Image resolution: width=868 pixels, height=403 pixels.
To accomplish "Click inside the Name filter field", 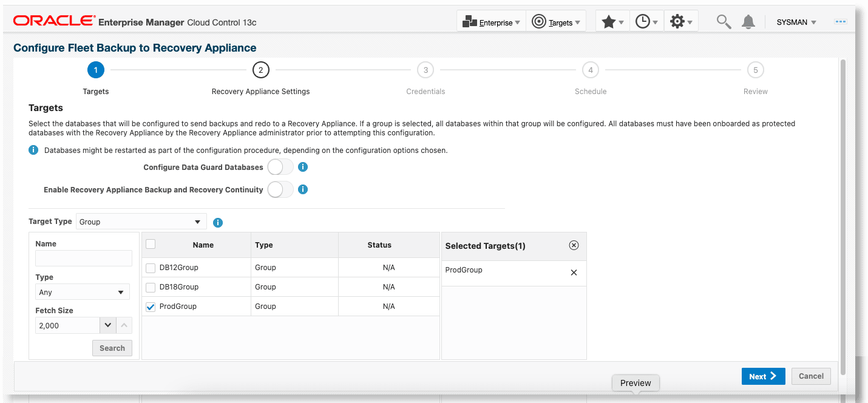I will pos(83,258).
